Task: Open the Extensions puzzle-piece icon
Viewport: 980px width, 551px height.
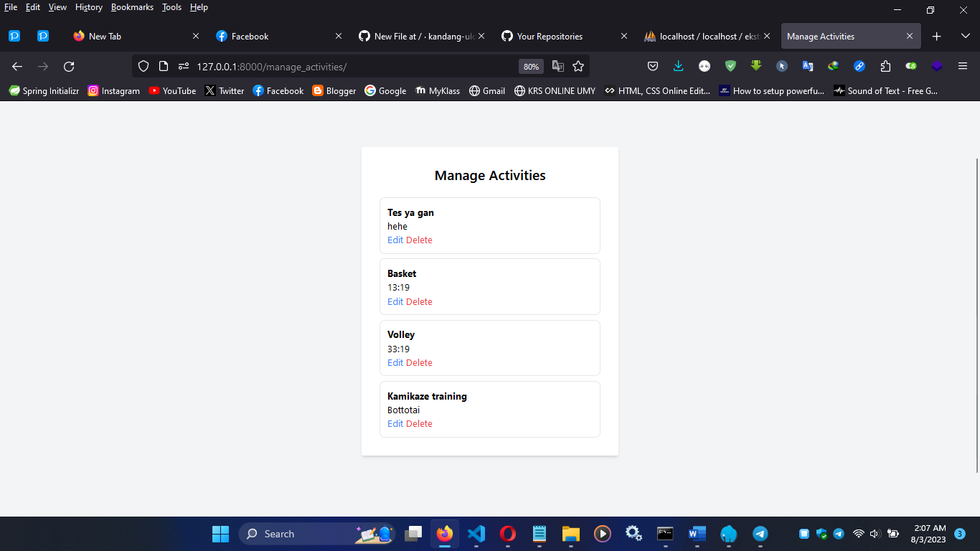Action: (885, 66)
